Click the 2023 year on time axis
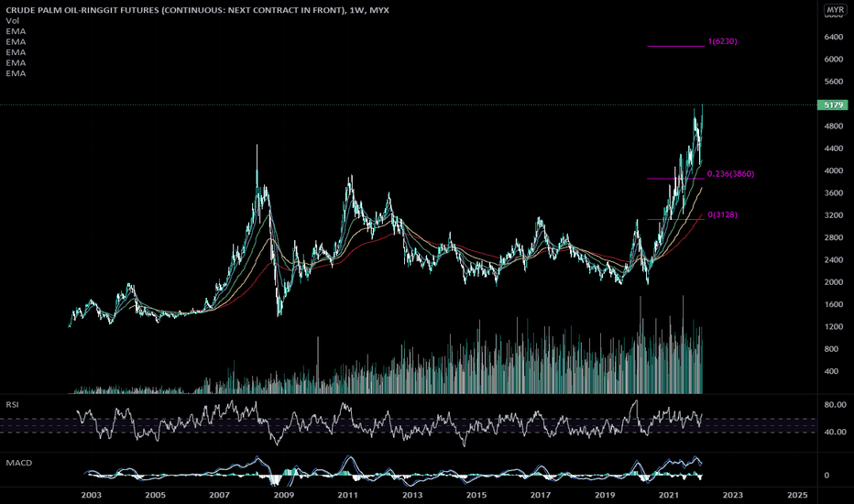 pos(732,495)
